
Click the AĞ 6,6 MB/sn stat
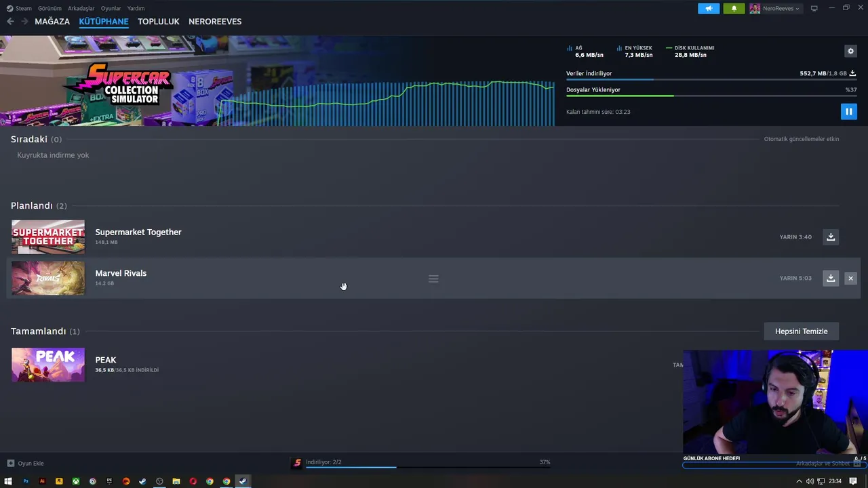coord(585,52)
